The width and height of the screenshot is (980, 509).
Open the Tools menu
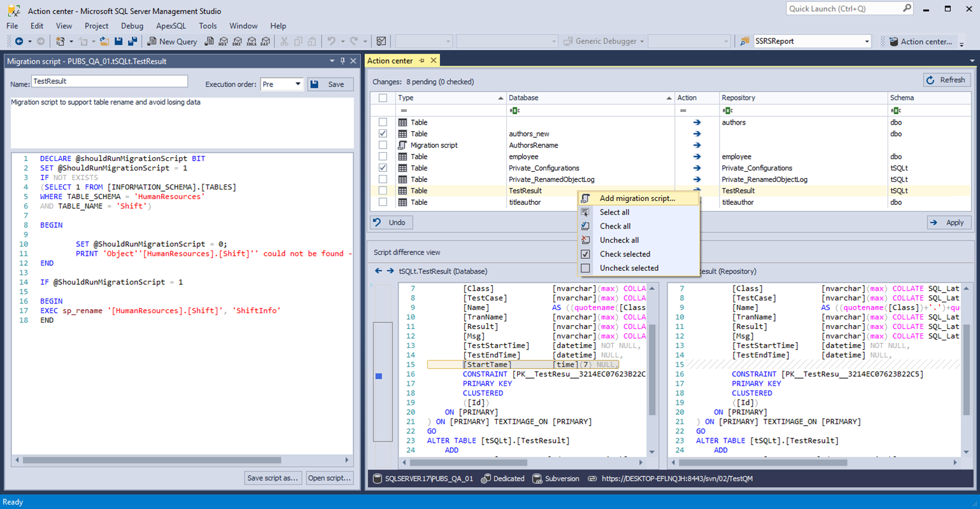pyautogui.click(x=208, y=26)
